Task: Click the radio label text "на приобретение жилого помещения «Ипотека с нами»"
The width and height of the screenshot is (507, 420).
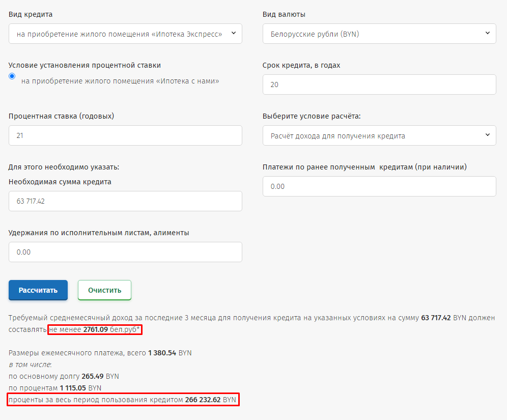Action: click(x=120, y=81)
